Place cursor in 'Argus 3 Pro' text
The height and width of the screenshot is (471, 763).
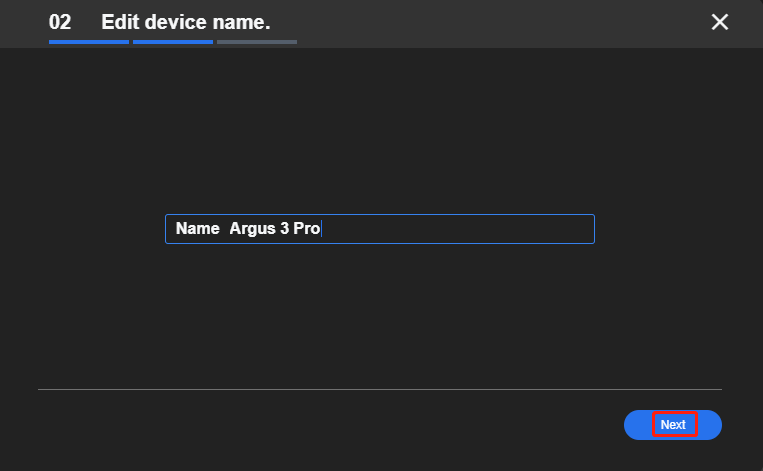[274, 228]
